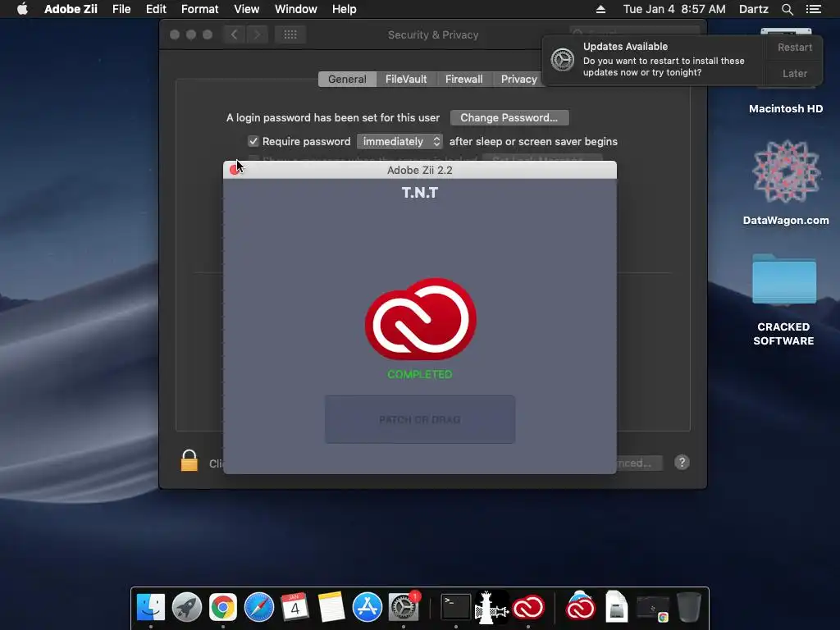Open the Help menu

pos(344,9)
